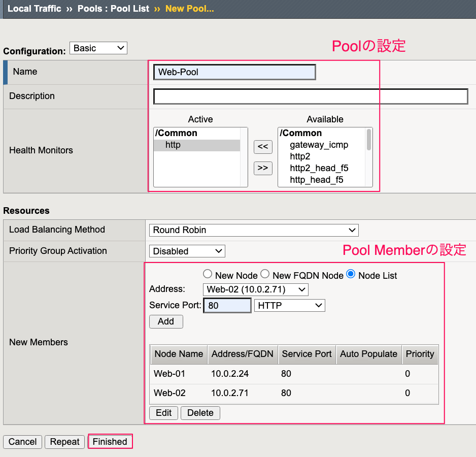
Task: Click the Delete member button
Action: point(200,413)
